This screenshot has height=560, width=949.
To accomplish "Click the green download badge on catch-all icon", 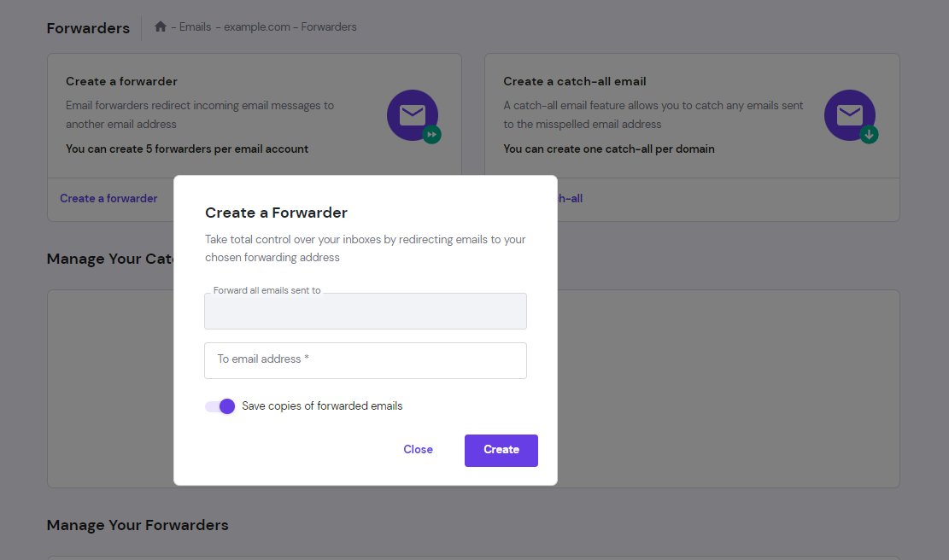I will click(x=869, y=134).
